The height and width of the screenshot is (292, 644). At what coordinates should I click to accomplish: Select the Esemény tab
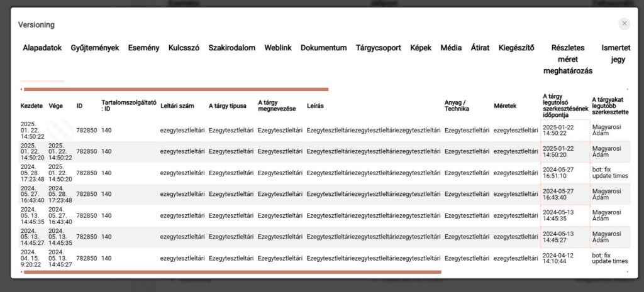144,48
